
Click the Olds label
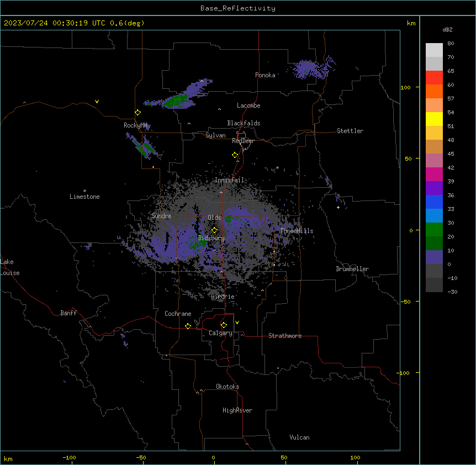(x=214, y=218)
